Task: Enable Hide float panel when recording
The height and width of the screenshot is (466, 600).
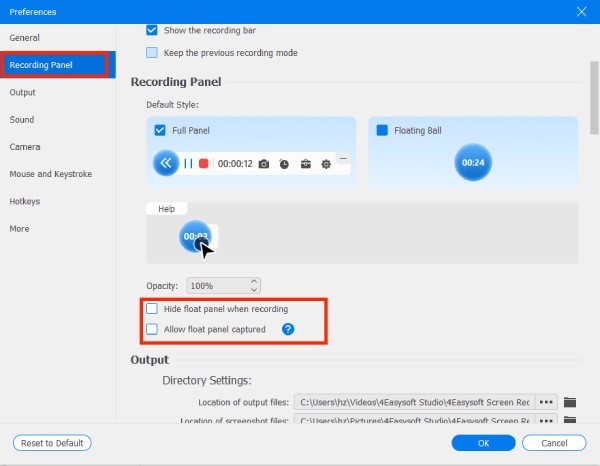Action: pos(152,308)
